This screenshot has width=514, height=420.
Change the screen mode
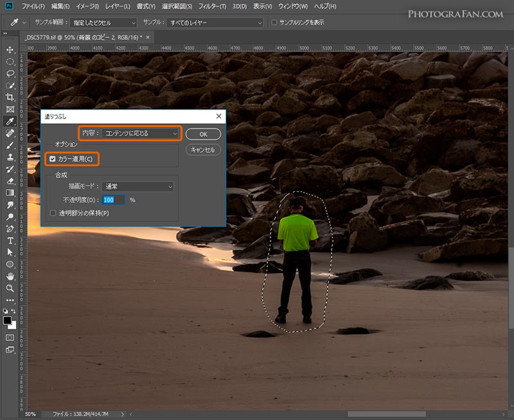pos(10,350)
